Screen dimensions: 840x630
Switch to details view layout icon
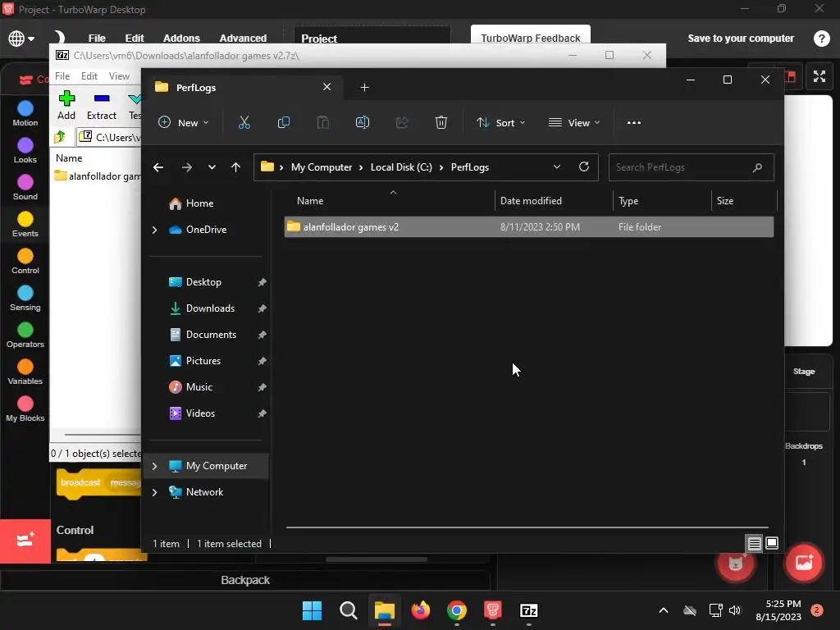click(755, 543)
